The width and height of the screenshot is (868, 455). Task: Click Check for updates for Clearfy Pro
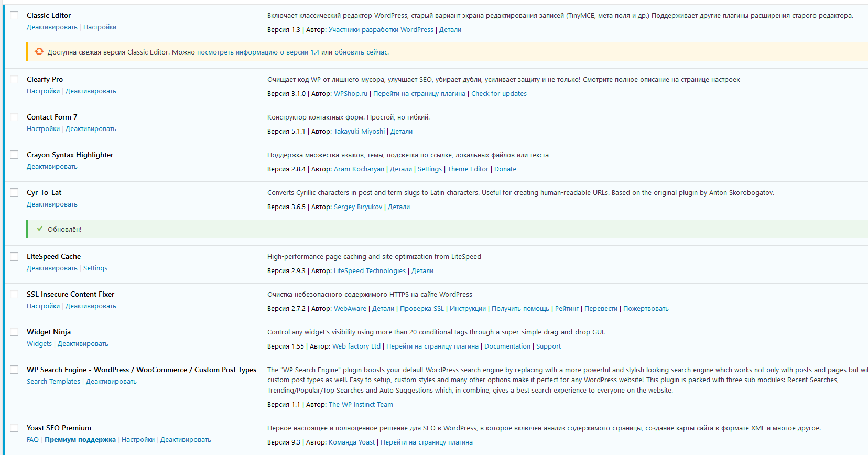click(x=499, y=94)
